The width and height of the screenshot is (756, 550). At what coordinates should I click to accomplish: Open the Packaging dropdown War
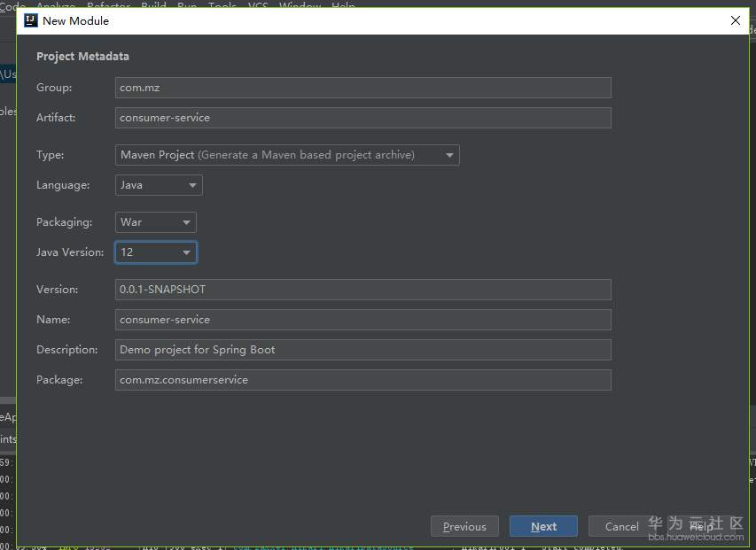pyautogui.click(x=156, y=222)
